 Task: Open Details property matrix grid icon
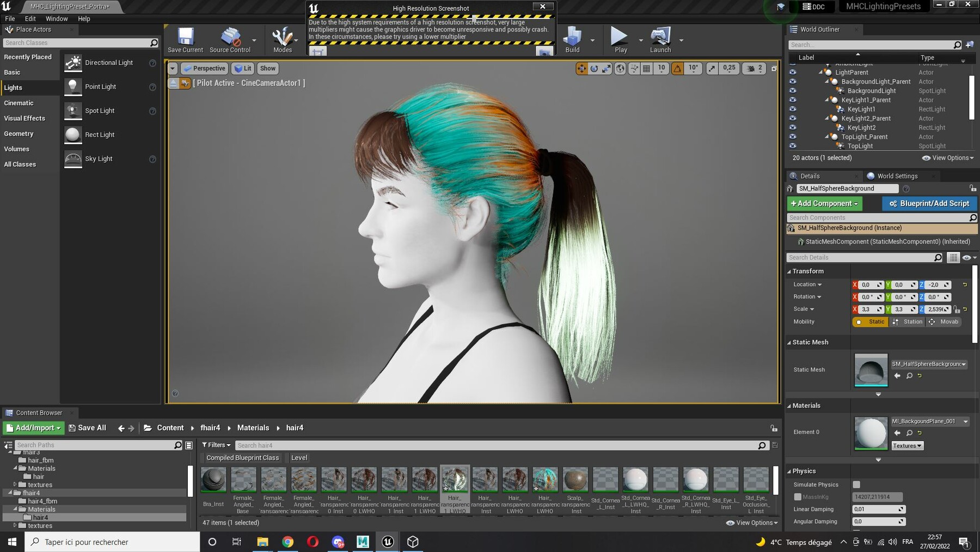(x=953, y=257)
